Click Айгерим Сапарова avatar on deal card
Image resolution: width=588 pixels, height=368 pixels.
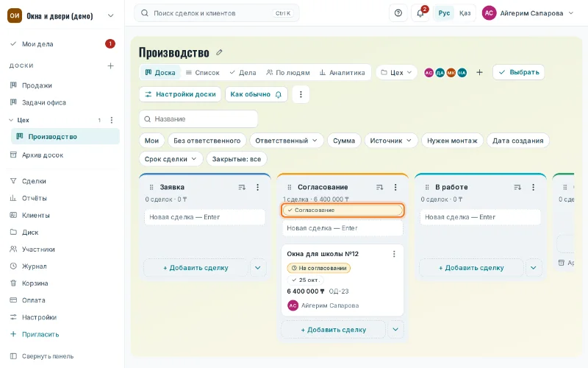click(293, 305)
